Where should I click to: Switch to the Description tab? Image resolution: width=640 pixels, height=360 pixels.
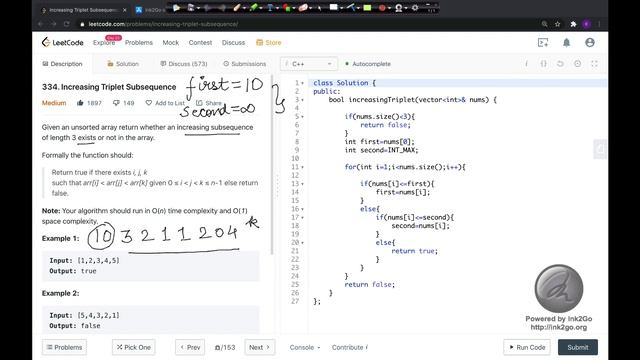[62, 64]
